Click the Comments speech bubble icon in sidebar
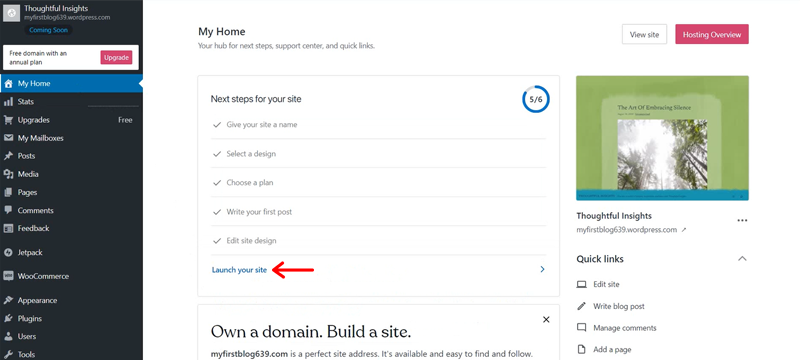The width and height of the screenshot is (800, 360). [x=8, y=210]
